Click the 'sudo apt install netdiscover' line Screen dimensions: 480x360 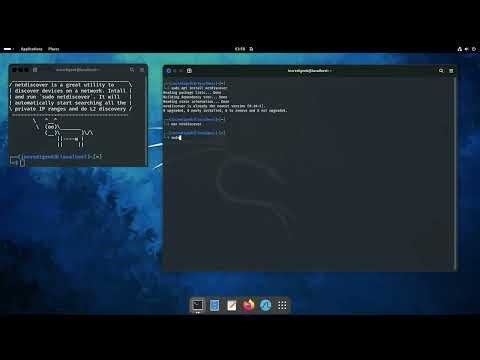[x=199, y=88]
